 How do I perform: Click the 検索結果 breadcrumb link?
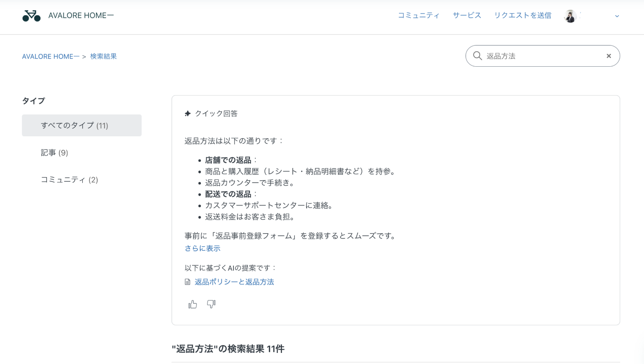103,56
